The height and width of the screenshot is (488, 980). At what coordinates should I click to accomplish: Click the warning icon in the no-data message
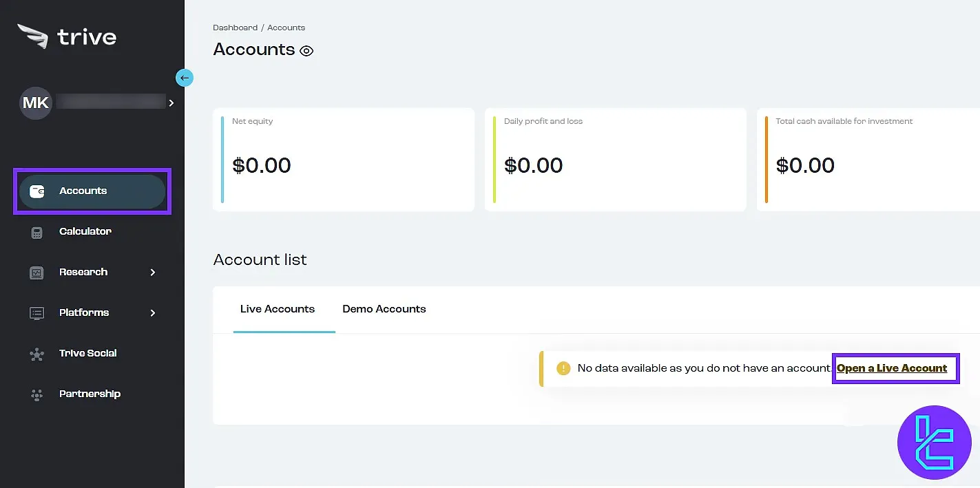[x=563, y=368]
